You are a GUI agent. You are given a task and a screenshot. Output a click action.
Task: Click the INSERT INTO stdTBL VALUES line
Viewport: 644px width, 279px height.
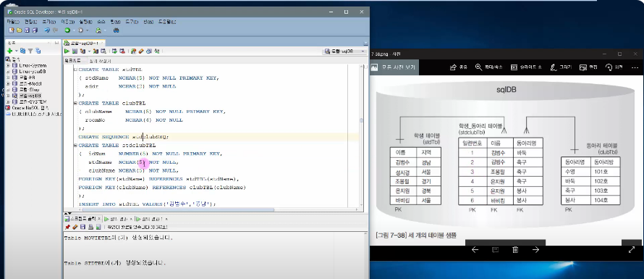click(147, 204)
